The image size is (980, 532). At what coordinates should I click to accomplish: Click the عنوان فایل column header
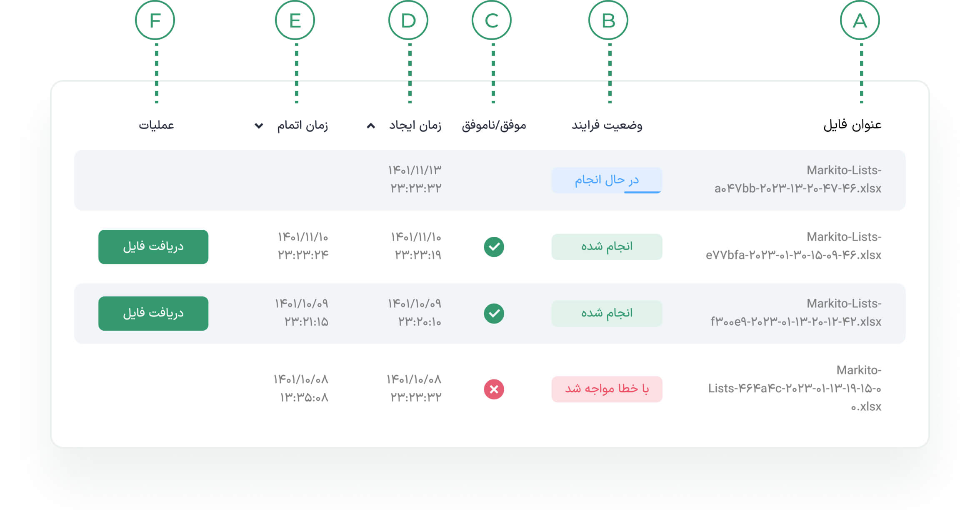852,125
